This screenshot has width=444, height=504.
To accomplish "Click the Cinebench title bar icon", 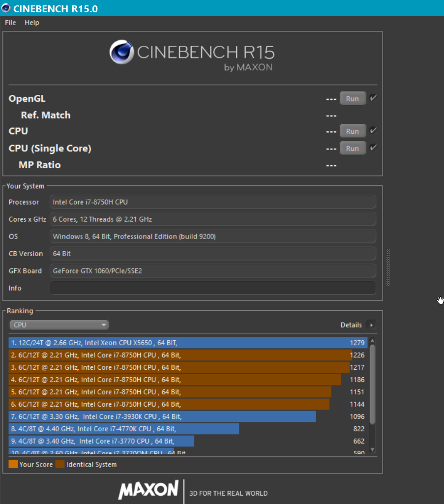I will [6, 8].
